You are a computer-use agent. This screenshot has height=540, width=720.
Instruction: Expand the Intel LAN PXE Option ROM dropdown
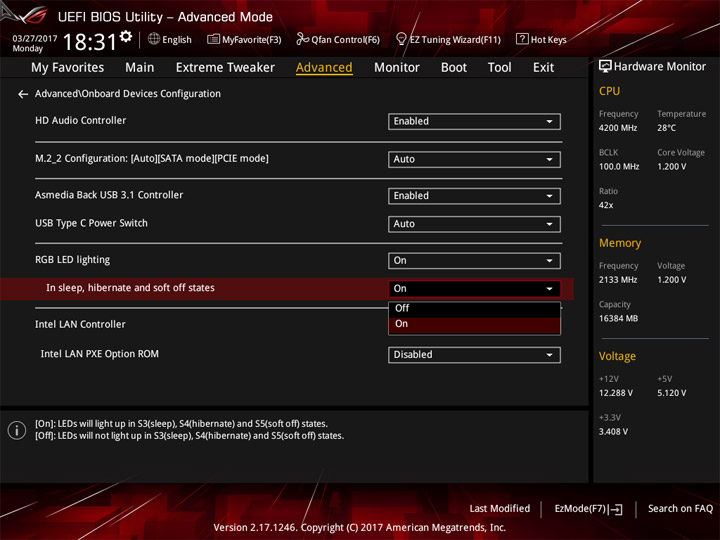[474, 355]
